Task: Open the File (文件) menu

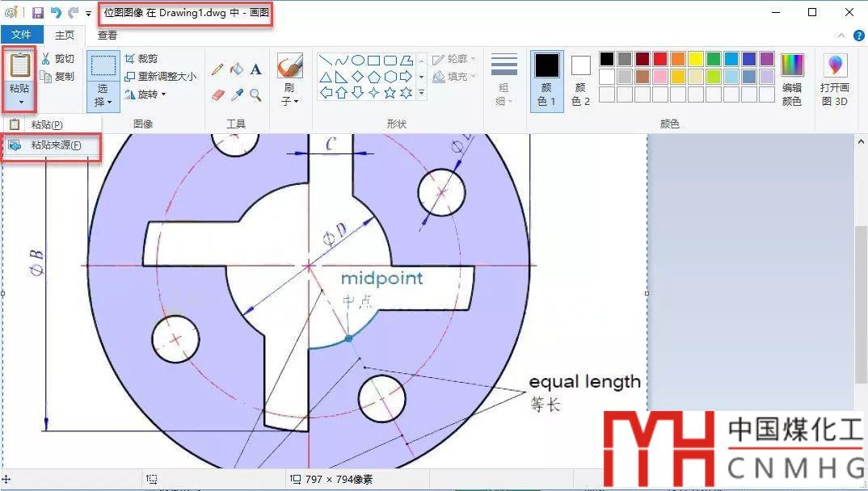Action: point(21,35)
